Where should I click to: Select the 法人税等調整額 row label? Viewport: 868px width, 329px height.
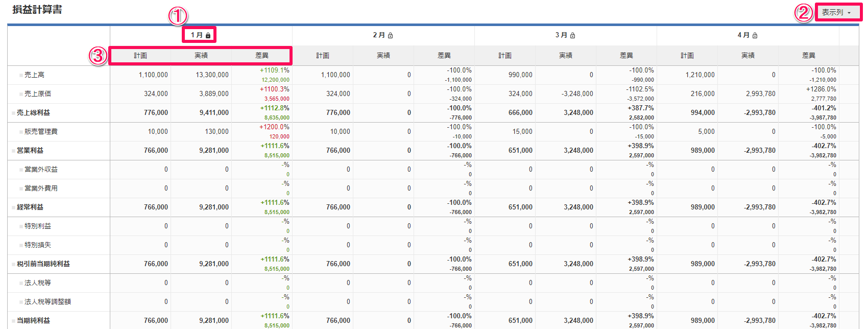click(x=47, y=302)
